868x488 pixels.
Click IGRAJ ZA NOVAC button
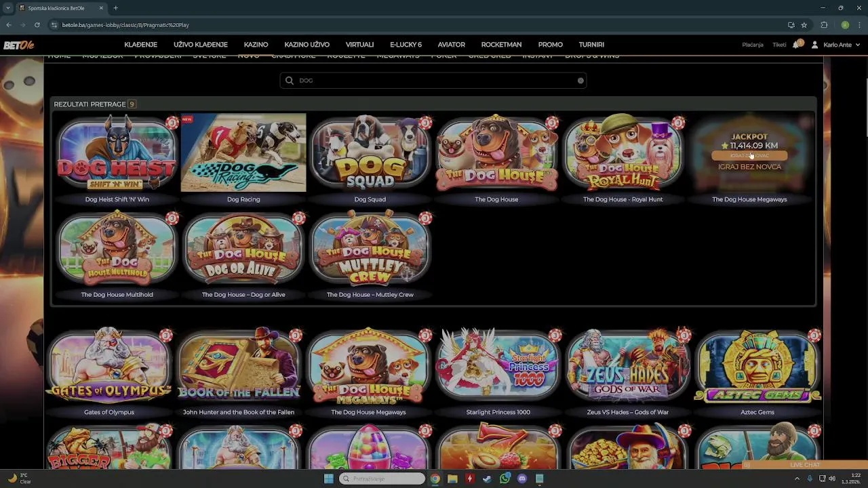pos(749,156)
